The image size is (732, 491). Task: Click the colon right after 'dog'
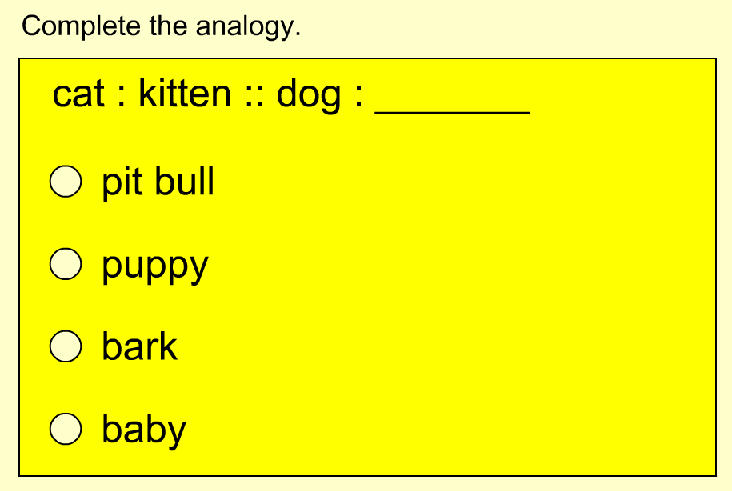pos(359,97)
